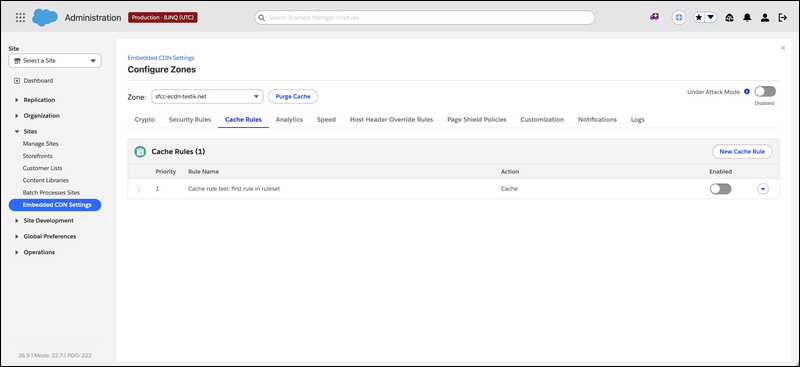The width and height of the screenshot is (800, 367).
Task: Open Page Shield Policies tab
Action: click(x=477, y=119)
